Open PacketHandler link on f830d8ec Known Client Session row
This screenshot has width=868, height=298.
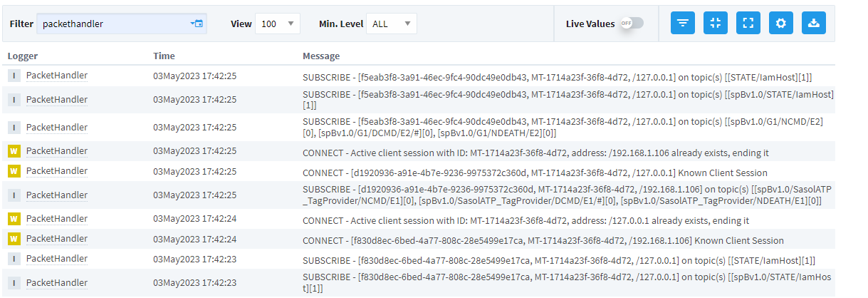coord(57,238)
